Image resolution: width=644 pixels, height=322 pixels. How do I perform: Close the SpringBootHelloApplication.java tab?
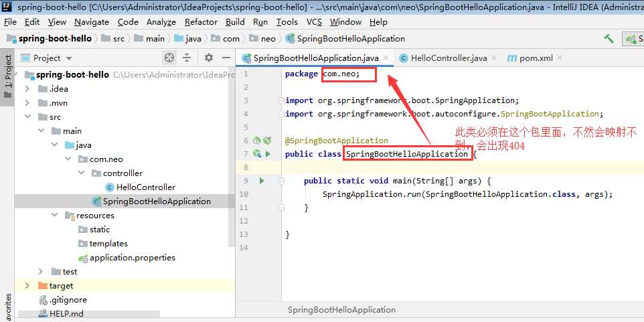pyautogui.click(x=386, y=58)
